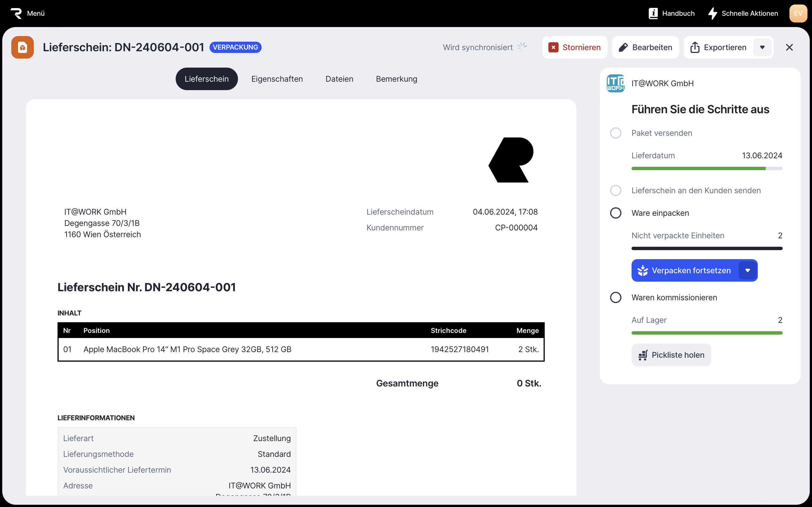The image size is (812, 507).
Task: Click the Exportieren share icon
Action: pyautogui.click(x=695, y=47)
